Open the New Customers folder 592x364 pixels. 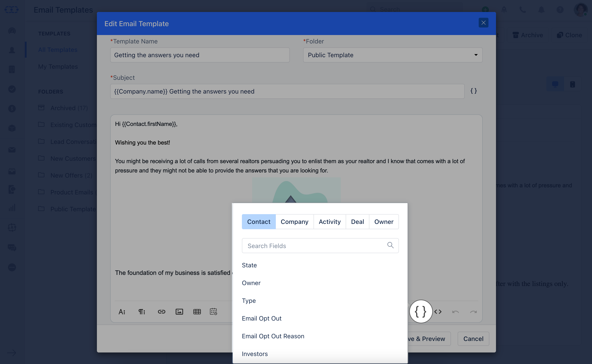(x=67, y=159)
